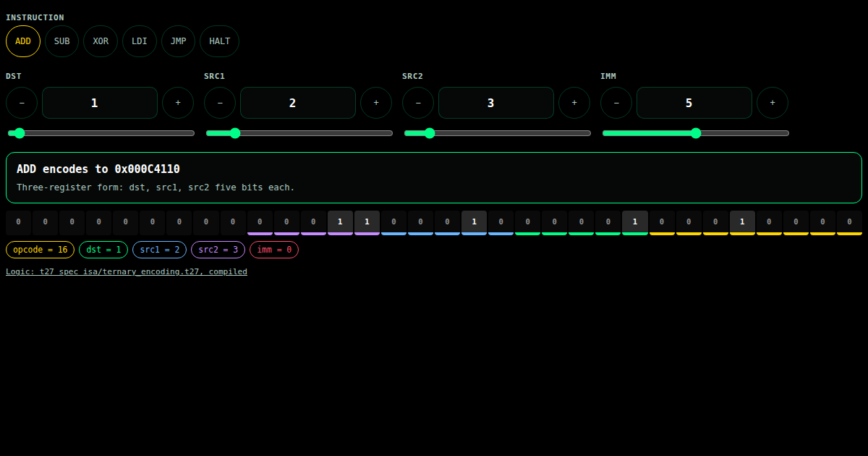Open the ternary_encoding.t27 logic link
This screenshot has height=456, width=868.
(x=127, y=272)
